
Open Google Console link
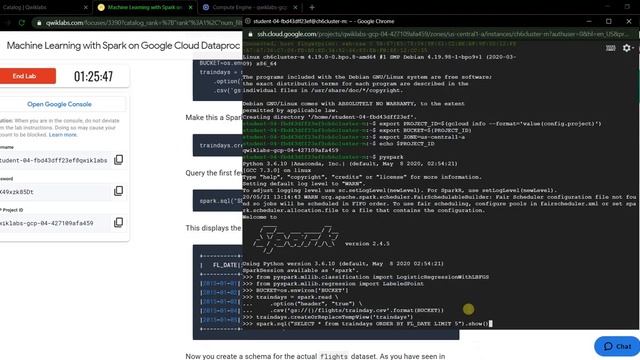tap(59, 104)
